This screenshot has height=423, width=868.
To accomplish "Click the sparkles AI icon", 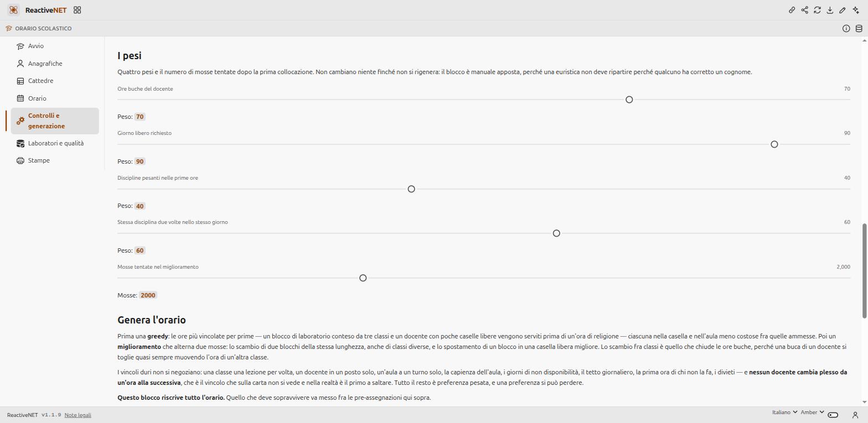I will point(855,10).
